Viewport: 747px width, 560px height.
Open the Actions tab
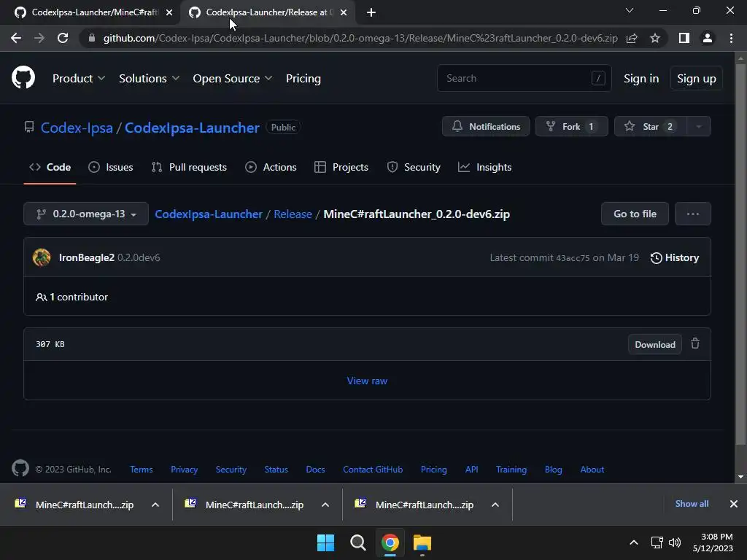(x=271, y=167)
